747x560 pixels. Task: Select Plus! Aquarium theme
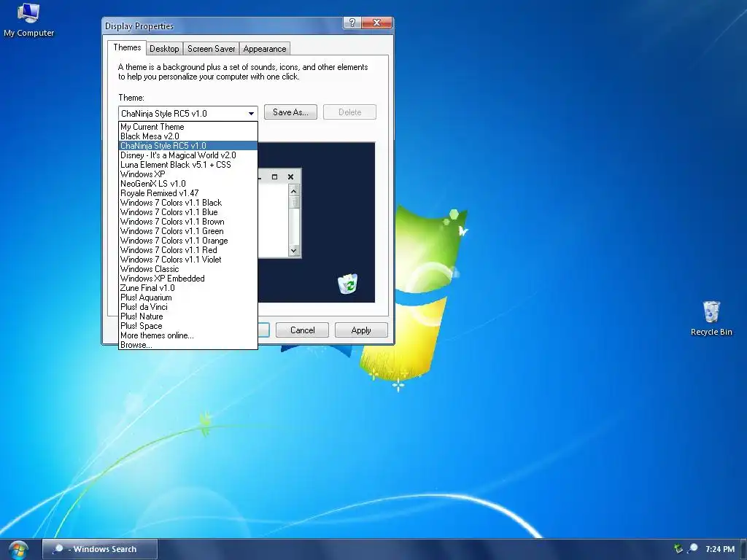187,298
